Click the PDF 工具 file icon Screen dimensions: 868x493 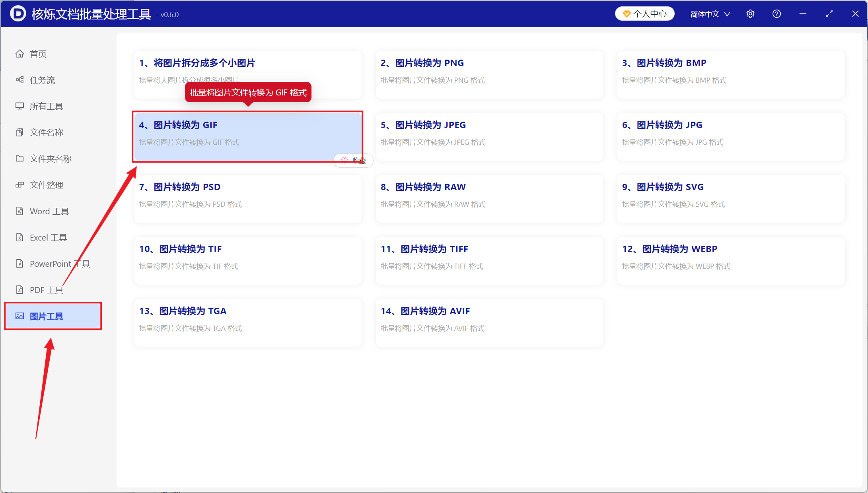click(19, 290)
